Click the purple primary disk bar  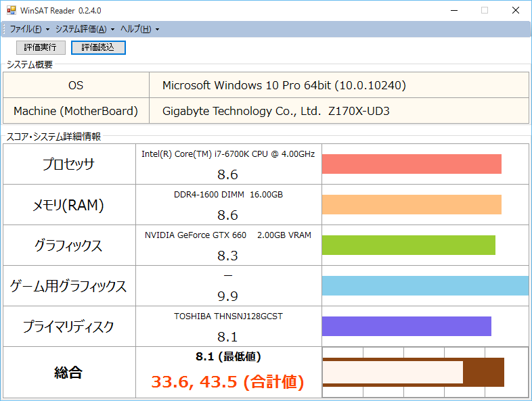tap(407, 326)
